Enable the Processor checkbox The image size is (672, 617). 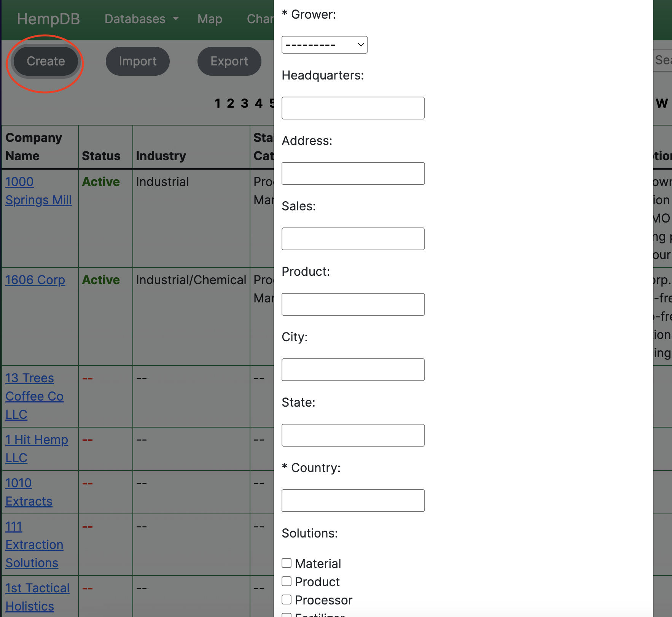(287, 600)
